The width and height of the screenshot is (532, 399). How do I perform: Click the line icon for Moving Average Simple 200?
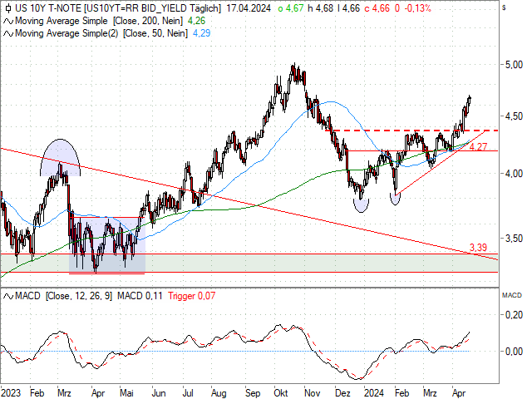7,20
